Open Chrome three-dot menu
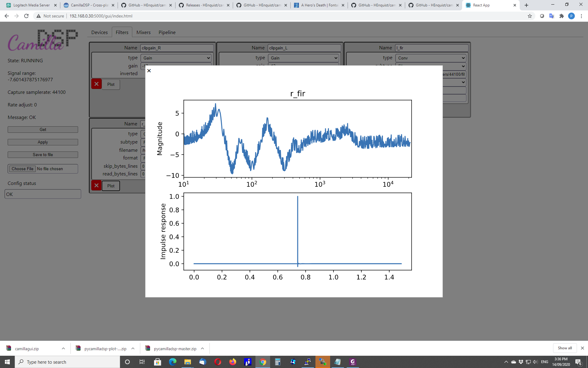Screen dimensions: 588x368 (x=581, y=16)
